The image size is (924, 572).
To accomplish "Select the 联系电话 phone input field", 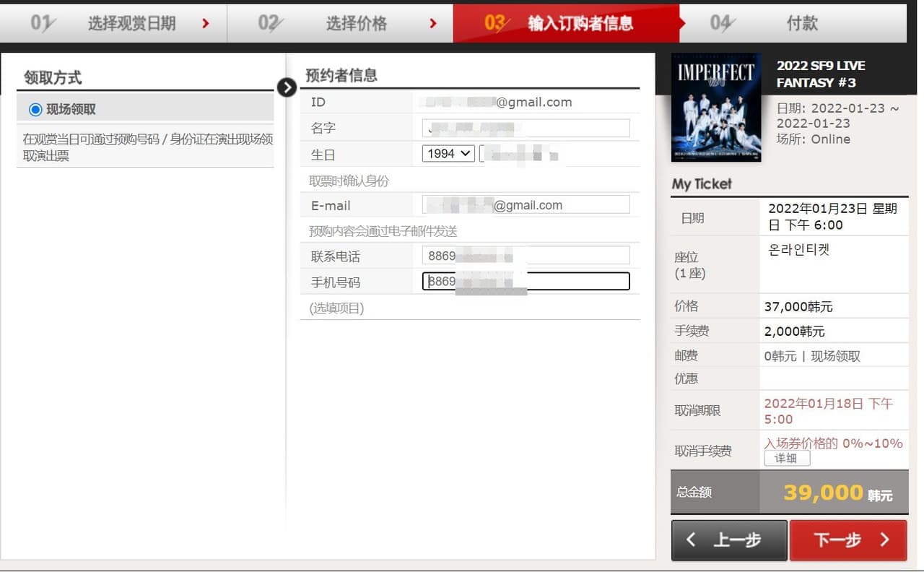I will pos(526,255).
